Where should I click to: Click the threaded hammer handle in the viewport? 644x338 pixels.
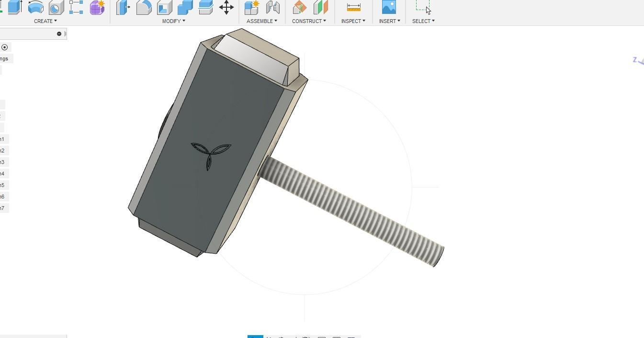[352, 211]
